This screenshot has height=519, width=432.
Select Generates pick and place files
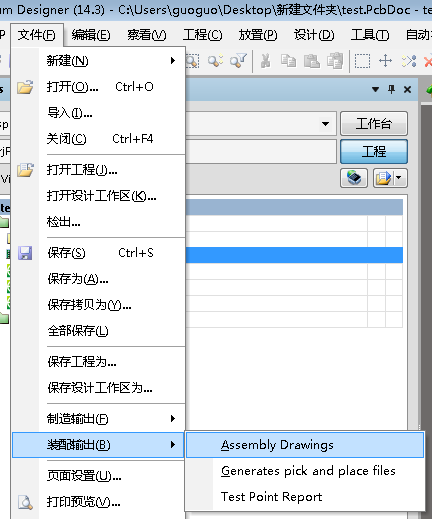click(305, 471)
